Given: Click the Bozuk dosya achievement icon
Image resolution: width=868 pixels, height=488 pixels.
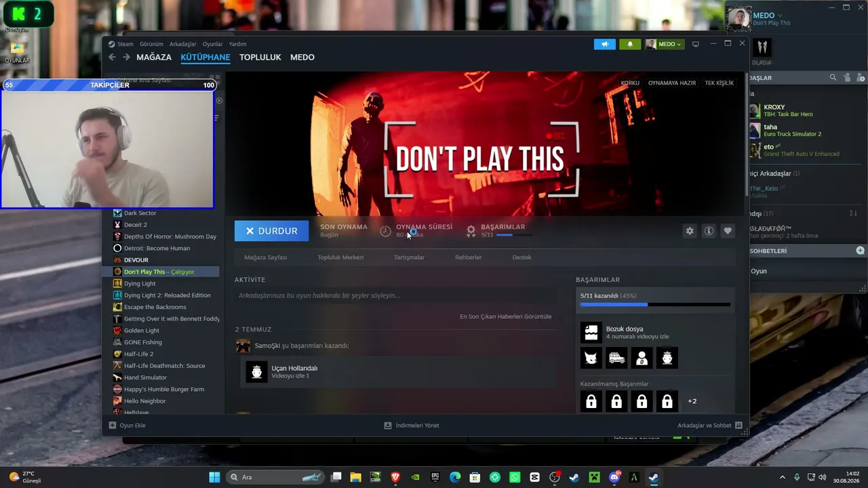Looking at the screenshot, I should coord(591,332).
